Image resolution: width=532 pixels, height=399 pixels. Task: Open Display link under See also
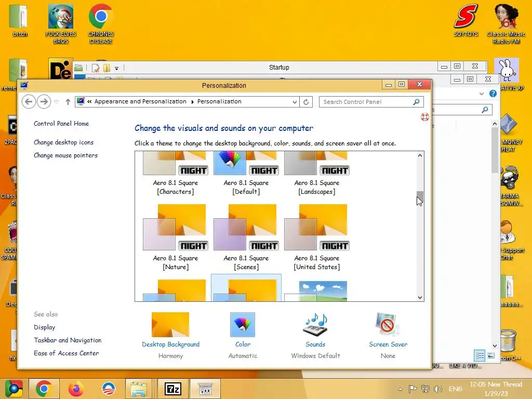pyautogui.click(x=44, y=327)
